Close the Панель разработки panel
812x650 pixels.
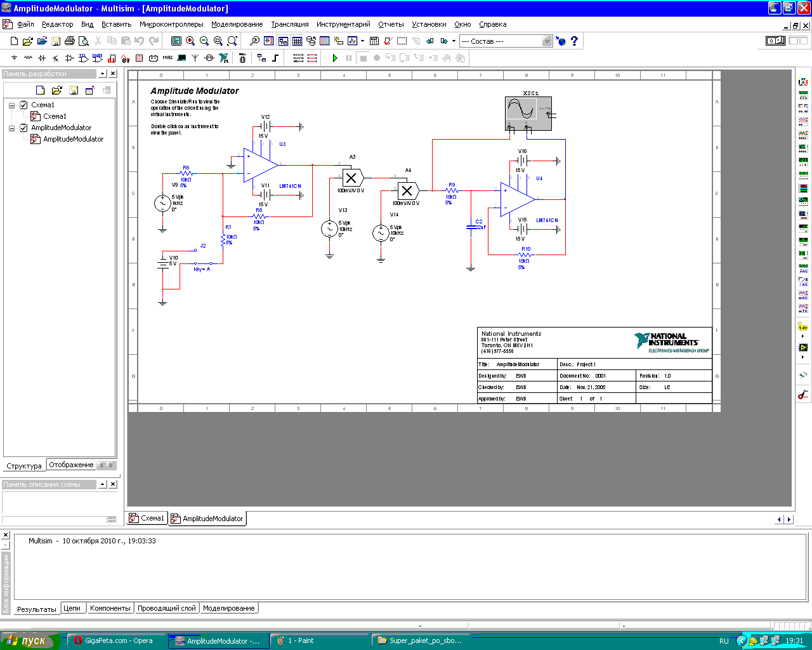(113, 74)
